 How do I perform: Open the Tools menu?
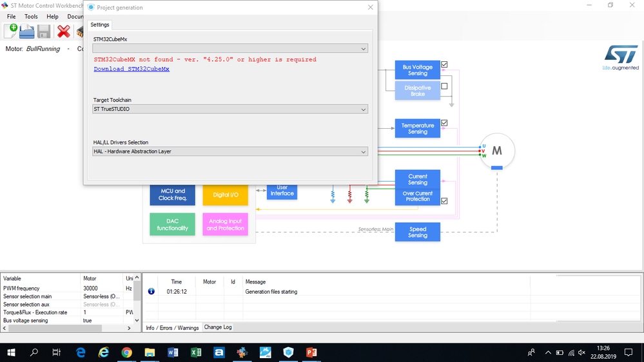point(31,16)
